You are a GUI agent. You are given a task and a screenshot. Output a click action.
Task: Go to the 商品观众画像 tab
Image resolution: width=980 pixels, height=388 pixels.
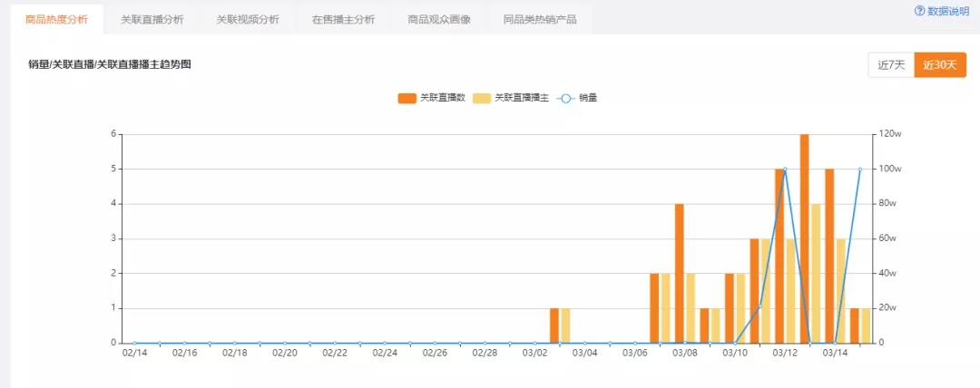pos(439,19)
